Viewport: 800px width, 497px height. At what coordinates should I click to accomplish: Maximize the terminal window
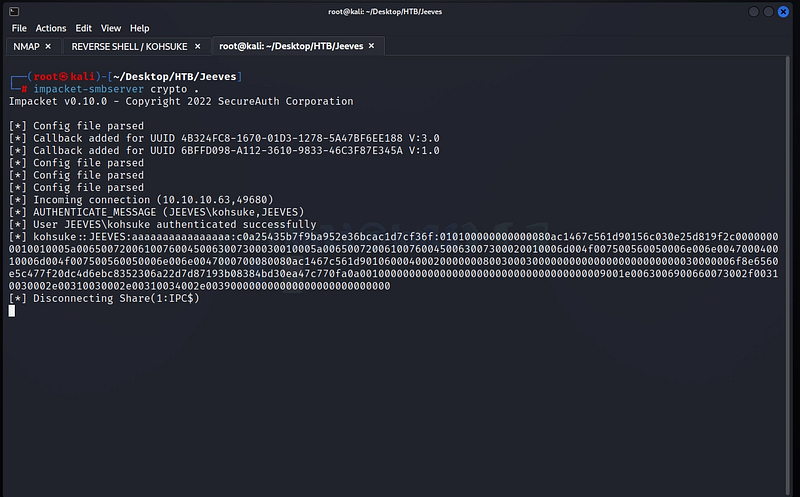tap(768, 11)
